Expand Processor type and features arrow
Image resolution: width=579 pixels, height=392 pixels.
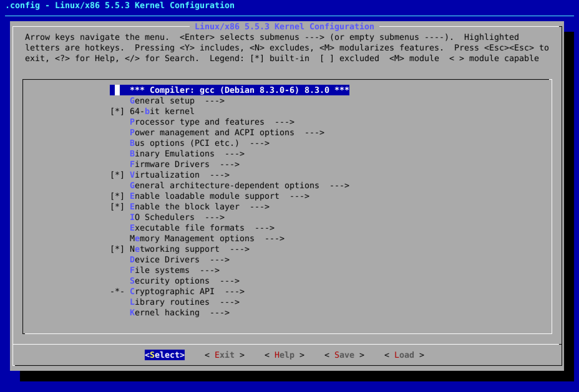tap(285, 122)
